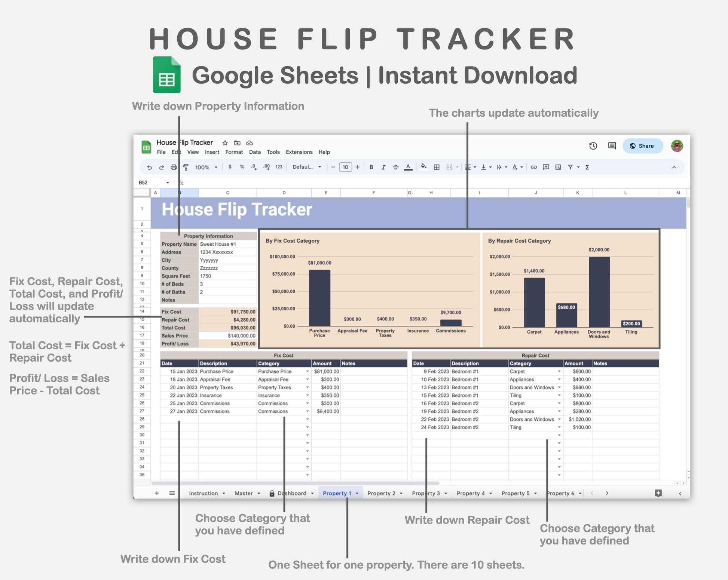Screen dimensions: 728x580
Task: Open the fill color picker
Action: pyautogui.click(x=423, y=167)
